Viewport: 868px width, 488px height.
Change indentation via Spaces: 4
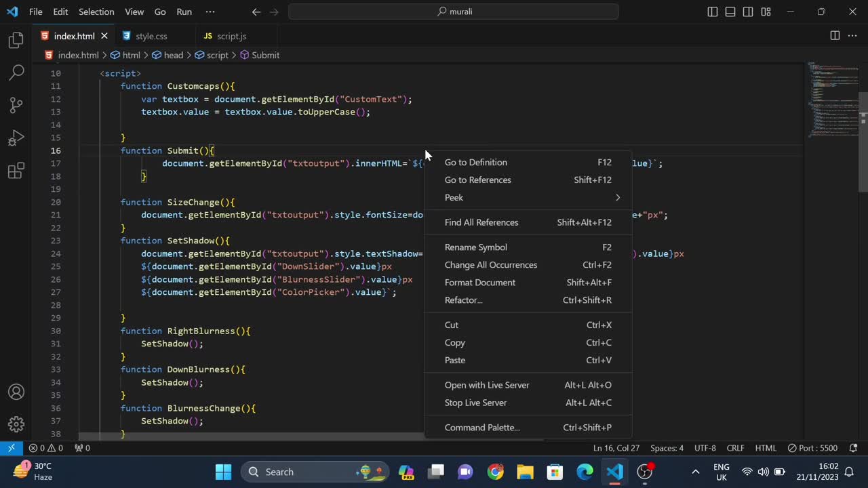coord(667,448)
